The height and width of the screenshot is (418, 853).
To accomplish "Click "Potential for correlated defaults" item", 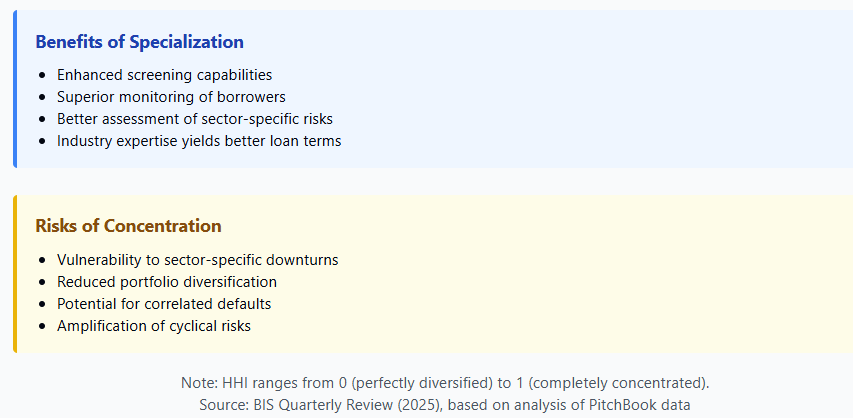I will (x=164, y=304).
